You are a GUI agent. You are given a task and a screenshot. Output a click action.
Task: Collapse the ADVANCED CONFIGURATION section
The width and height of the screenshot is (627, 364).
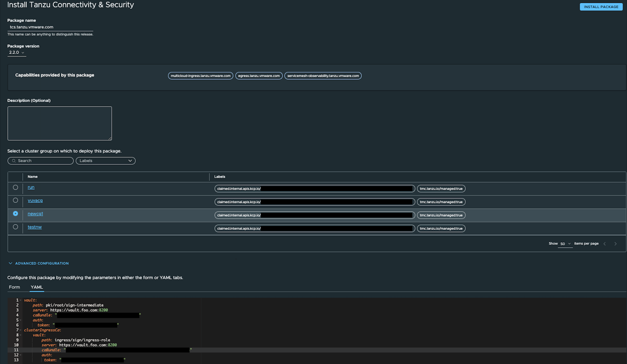point(38,264)
